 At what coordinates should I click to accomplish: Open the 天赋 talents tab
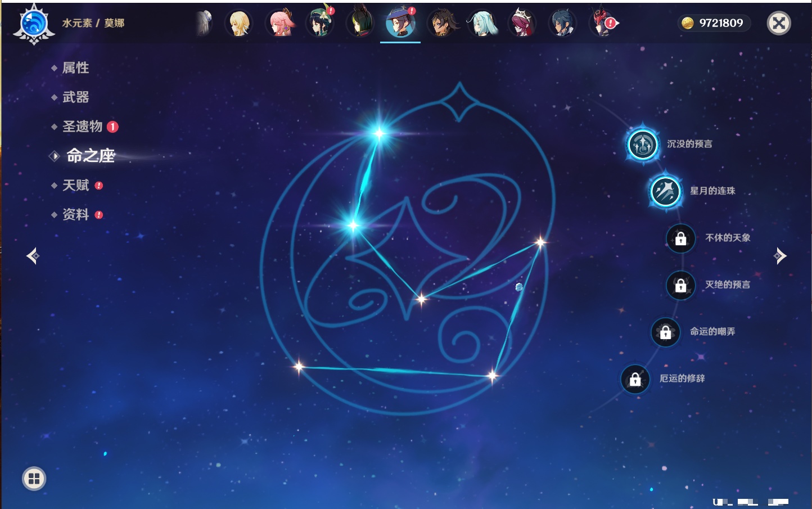pos(76,185)
